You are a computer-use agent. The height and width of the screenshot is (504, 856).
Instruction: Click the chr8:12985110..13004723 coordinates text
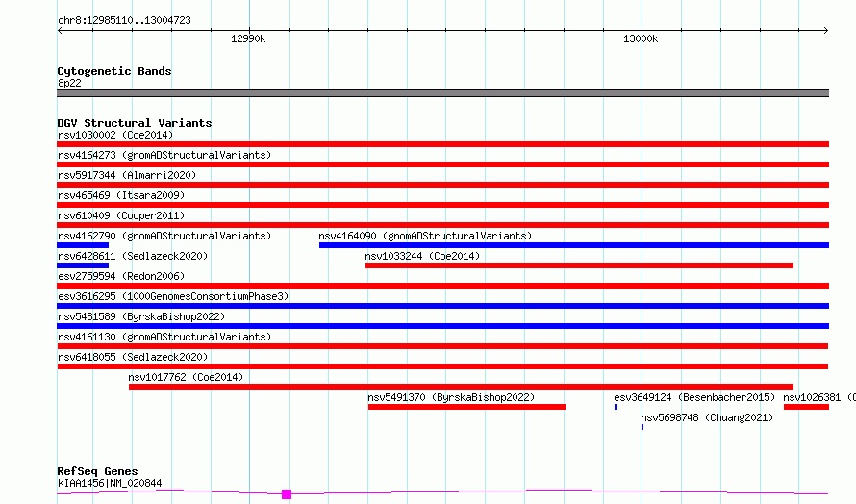(124, 21)
